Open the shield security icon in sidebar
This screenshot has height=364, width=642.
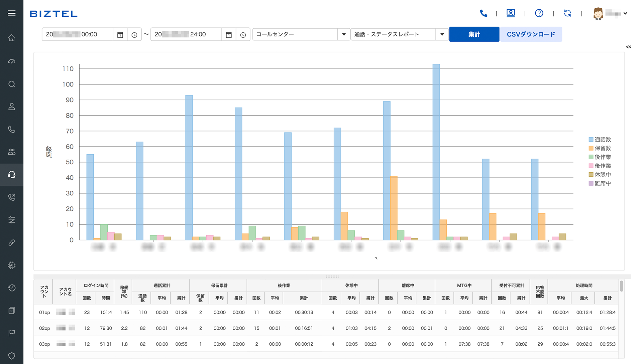[12, 356]
